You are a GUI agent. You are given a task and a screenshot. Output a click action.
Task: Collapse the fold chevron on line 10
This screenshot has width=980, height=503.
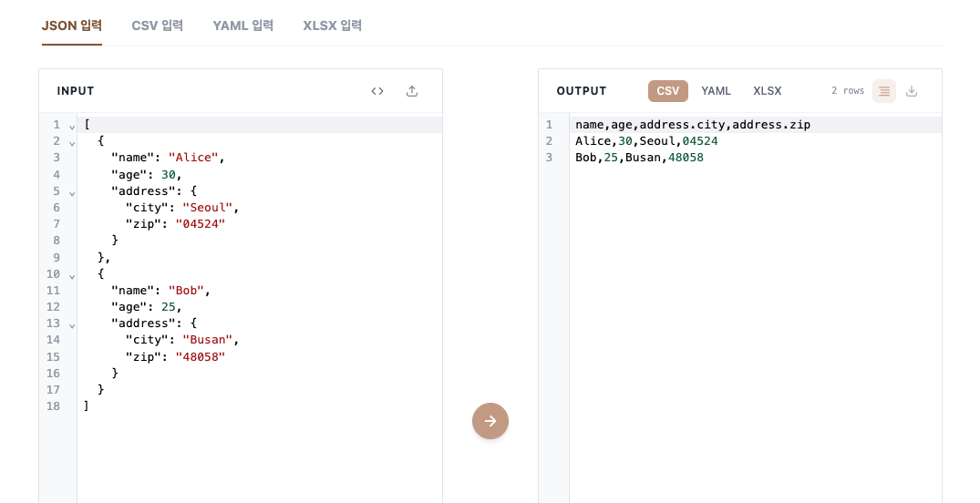click(72, 276)
